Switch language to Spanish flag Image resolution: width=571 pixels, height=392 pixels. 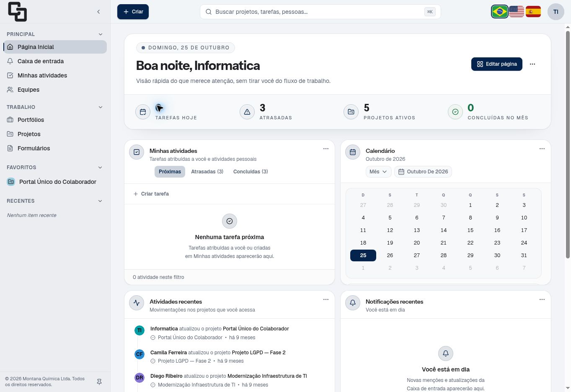(533, 12)
